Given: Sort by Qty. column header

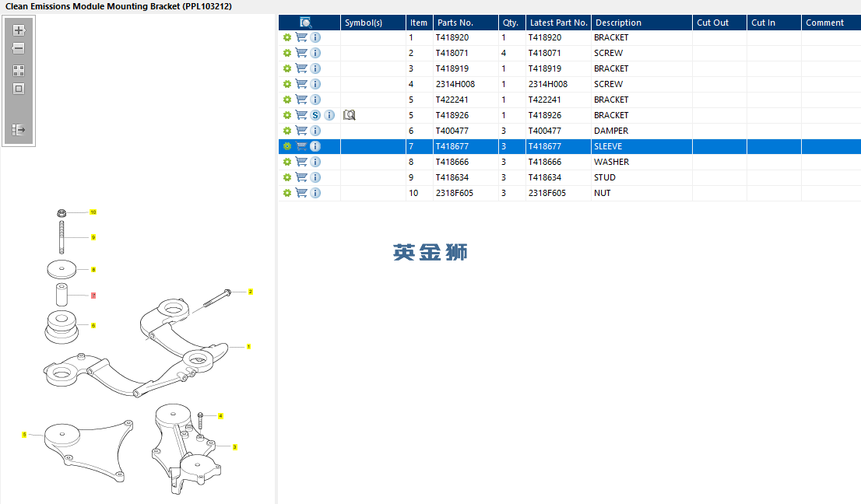Looking at the screenshot, I should click(x=511, y=23).
